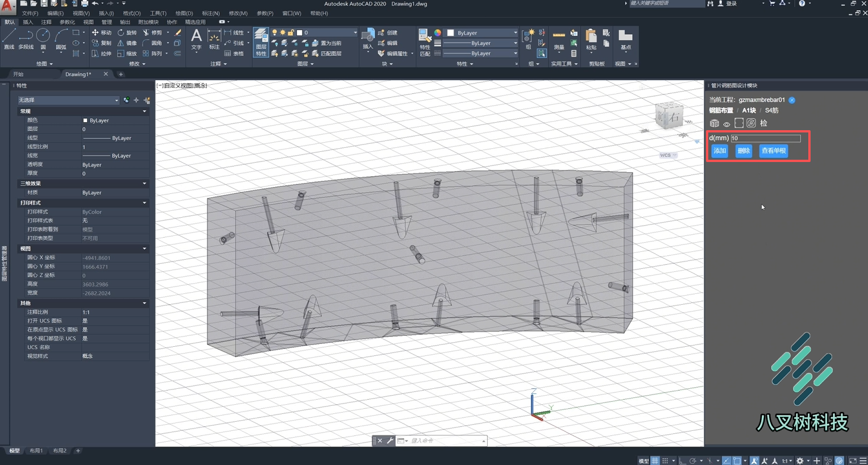Click the 查看单根 button
Viewport: 868px width, 465px height.
click(x=773, y=151)
